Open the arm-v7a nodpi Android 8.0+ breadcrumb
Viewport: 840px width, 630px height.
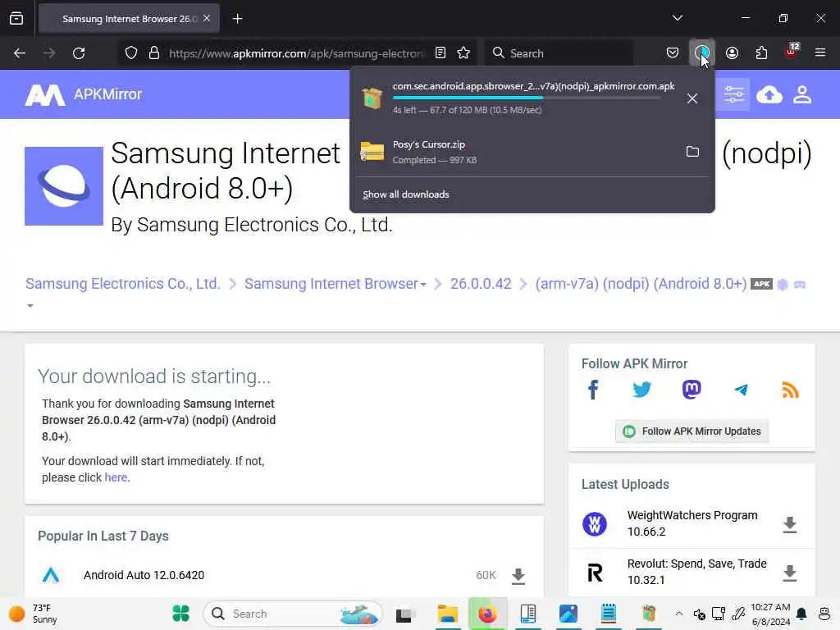point(641,284)
